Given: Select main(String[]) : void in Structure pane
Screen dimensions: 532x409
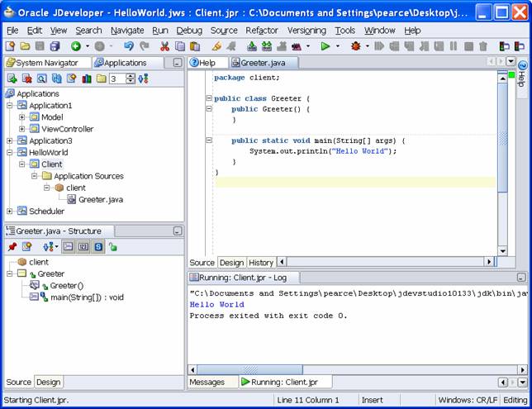Looking at the screenshot, I should [87, 297].
